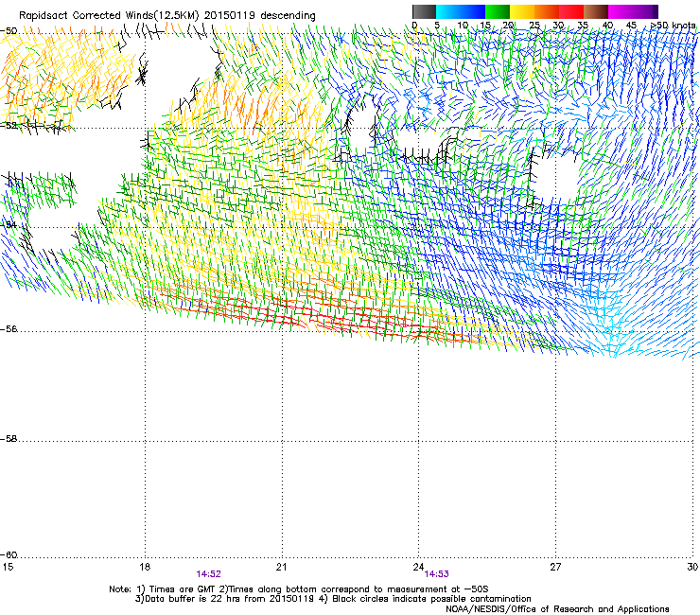Click the chart title 'Rapidsact Corrected Winds(12.5KM)'
This screenshot has width=700, height=615.
click(109, 15)
